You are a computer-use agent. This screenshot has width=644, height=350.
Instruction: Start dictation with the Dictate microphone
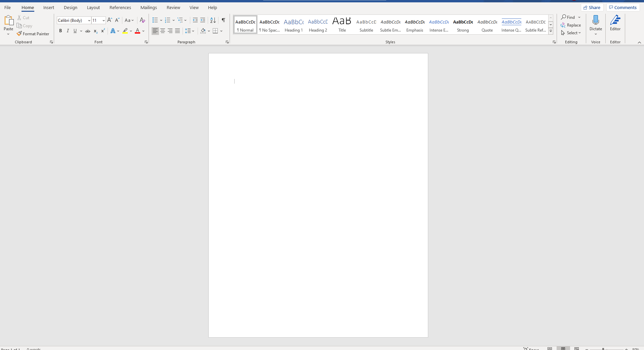[x=596, y=20]
